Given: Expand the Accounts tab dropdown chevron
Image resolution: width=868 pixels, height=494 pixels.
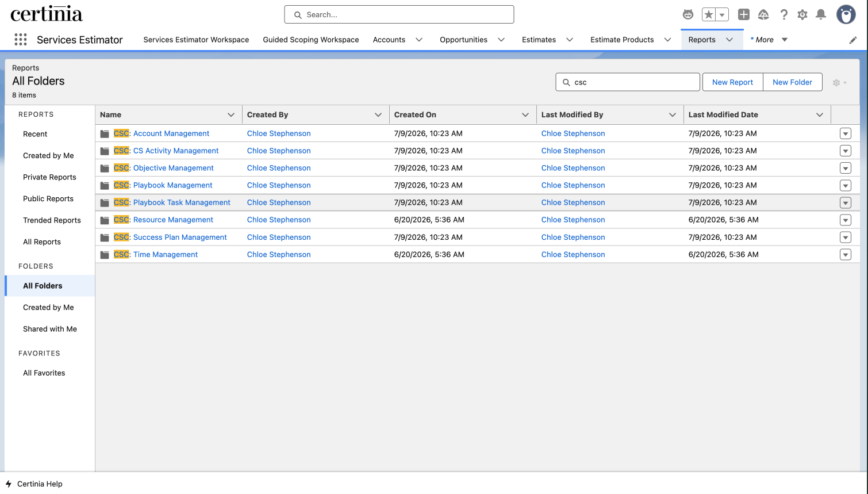Looking at the screenshot, I should (419, 40).
